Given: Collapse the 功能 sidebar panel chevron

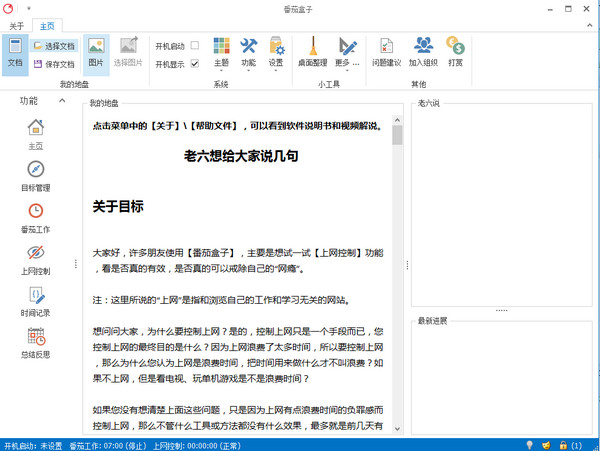Looking at the screenshot, I should coord(62,101).
